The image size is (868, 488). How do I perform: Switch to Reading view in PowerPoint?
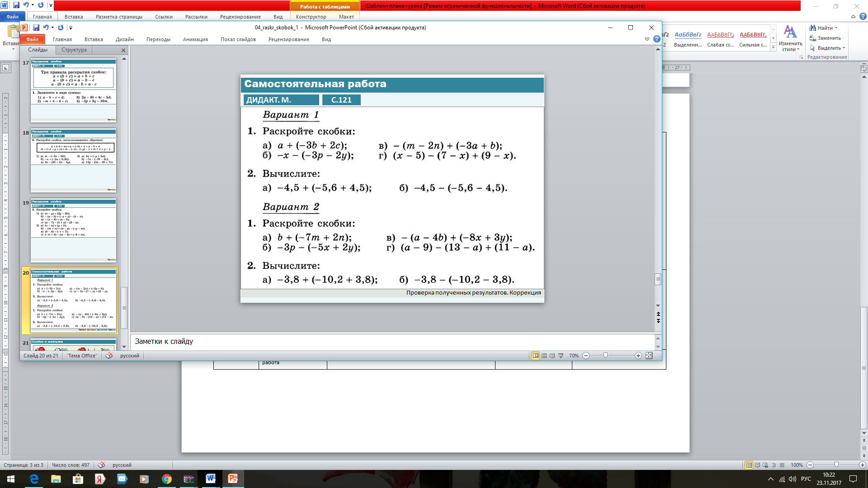click(x=552, y=356)
